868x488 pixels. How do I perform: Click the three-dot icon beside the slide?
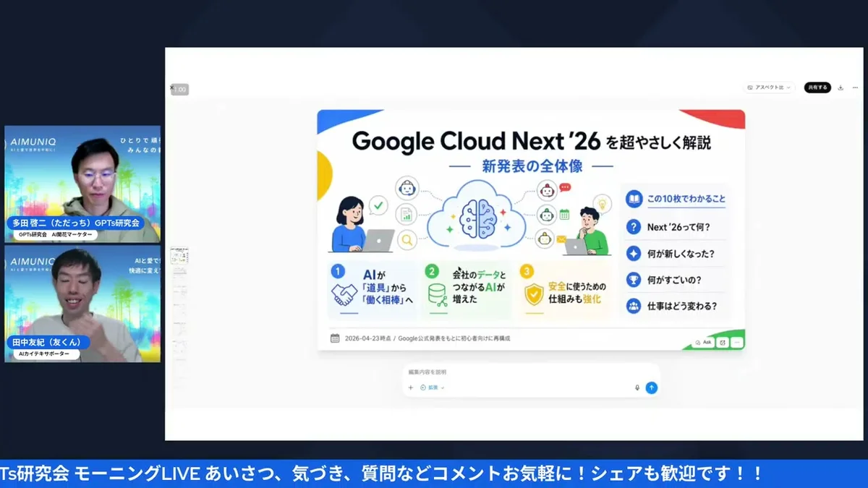click(739, 342)
